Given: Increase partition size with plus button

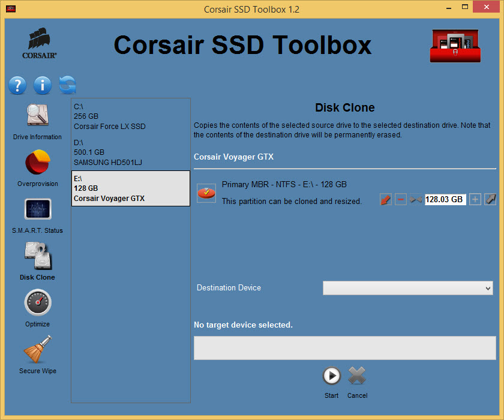Looking at the screenshot, I should tap(475, 200).
